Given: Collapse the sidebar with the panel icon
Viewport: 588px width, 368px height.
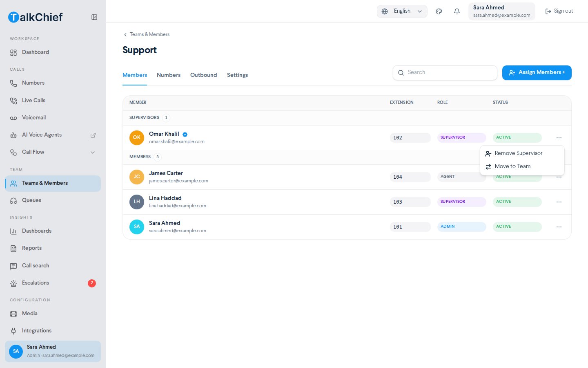Looking at the screenshot, I should coord(94,17).
